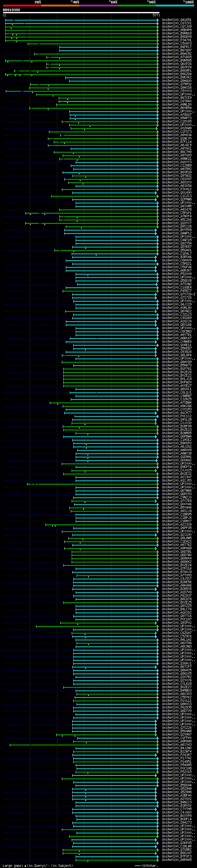Viewport: 197px width, 868px height.
Task: Open hit UniRef100_Q41651
Action: click(x=177, y=20)
